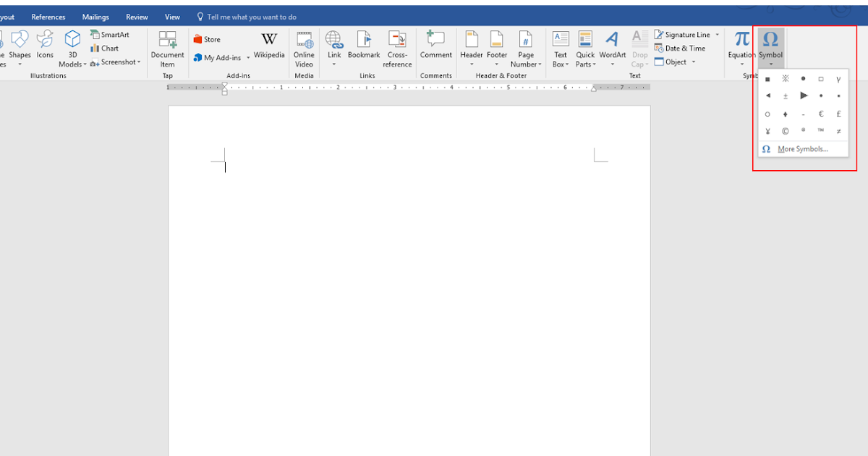Screen dimensions: 868x456
Task: Select the Euro symbol from the gallery
Action: (x=821, y=114)
